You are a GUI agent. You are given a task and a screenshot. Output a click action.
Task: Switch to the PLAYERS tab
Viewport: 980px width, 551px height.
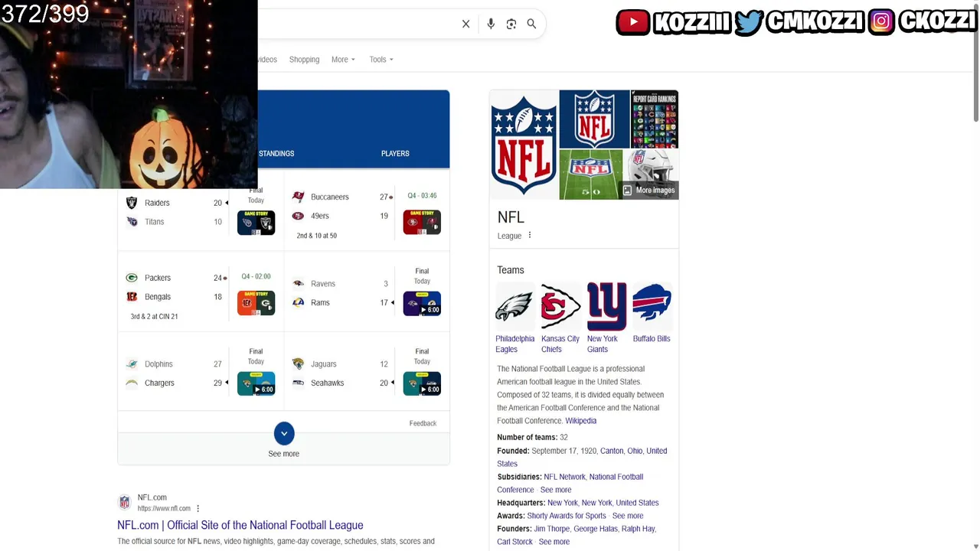point(395,154)
